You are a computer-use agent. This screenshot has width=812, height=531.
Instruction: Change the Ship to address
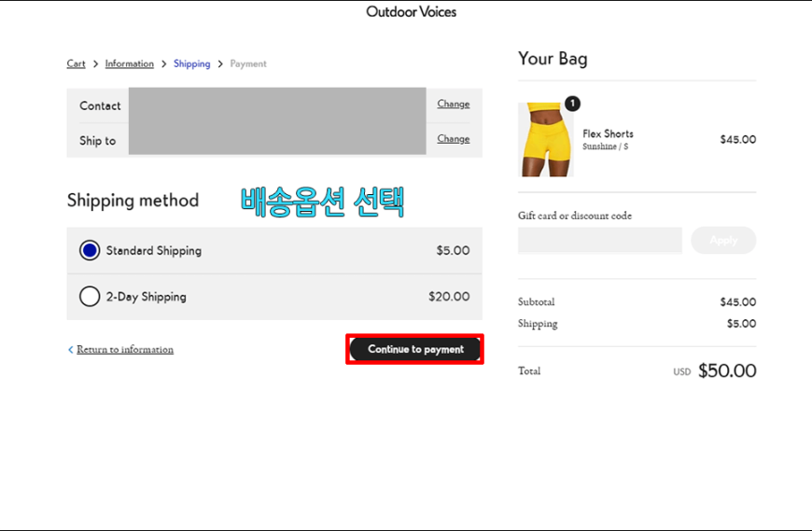tap(453, 139)
